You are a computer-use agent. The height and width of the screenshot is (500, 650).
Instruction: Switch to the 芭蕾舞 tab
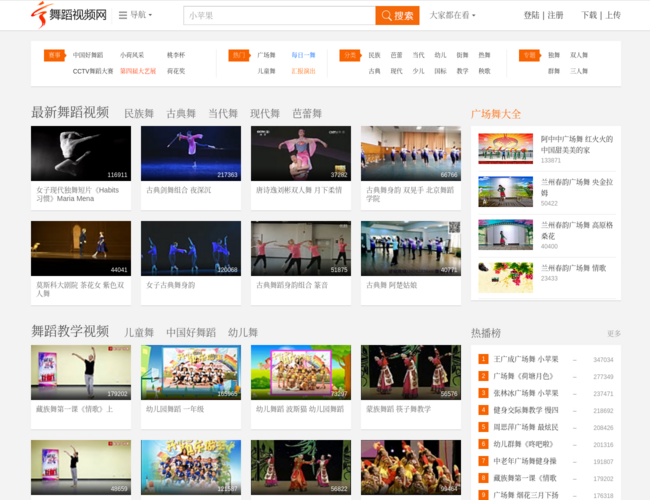306,114
